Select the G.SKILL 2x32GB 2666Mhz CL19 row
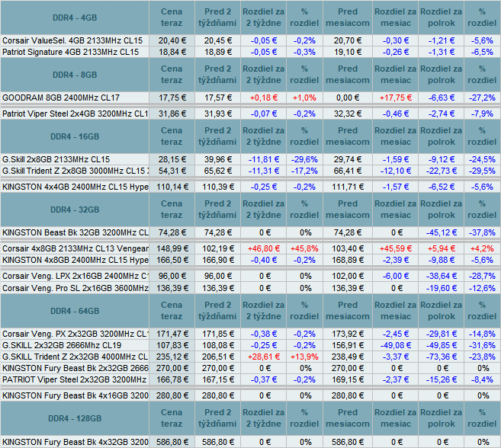The image size is (501, 448). point(250,345)
